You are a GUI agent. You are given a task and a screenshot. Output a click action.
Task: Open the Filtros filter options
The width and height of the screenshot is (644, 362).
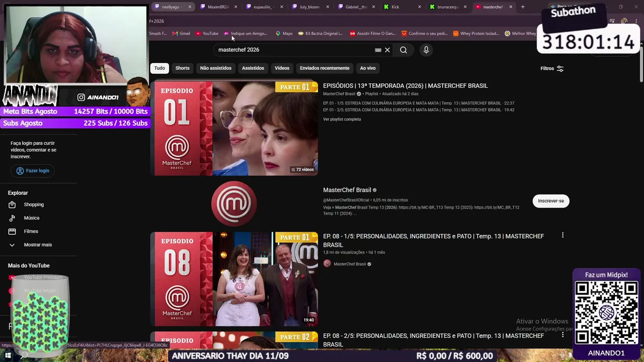(x=552, y=68)
